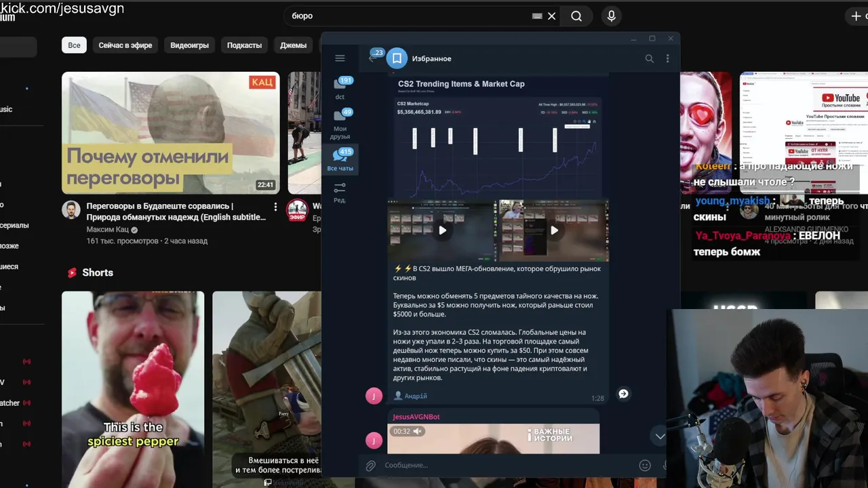
Task: Open the knight armor Short thumbnail
Action: (x=267, y=389)
